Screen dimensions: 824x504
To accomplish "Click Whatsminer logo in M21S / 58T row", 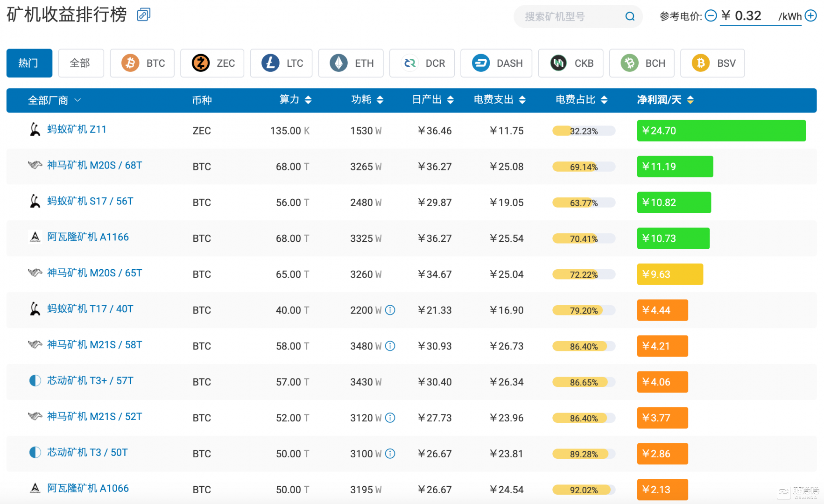I will click(x=35, y=344).
